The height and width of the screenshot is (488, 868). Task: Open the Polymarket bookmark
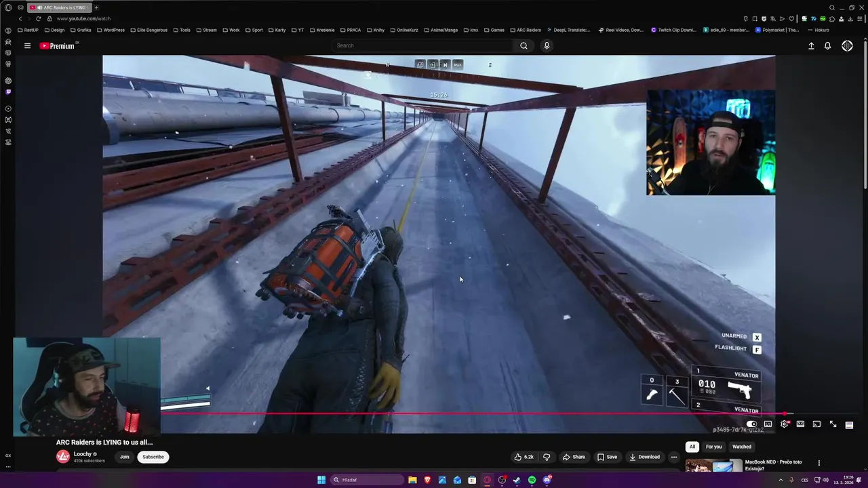(777, 30)
